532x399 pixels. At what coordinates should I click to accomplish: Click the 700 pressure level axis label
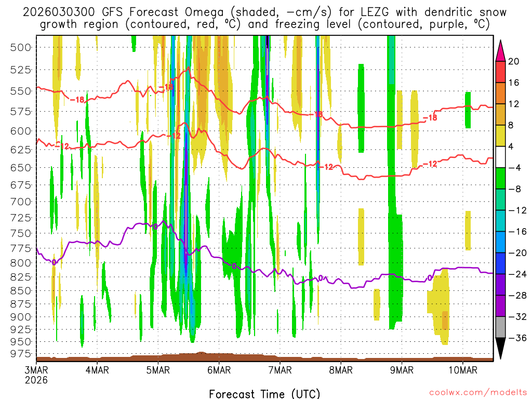tap(21, 201)
